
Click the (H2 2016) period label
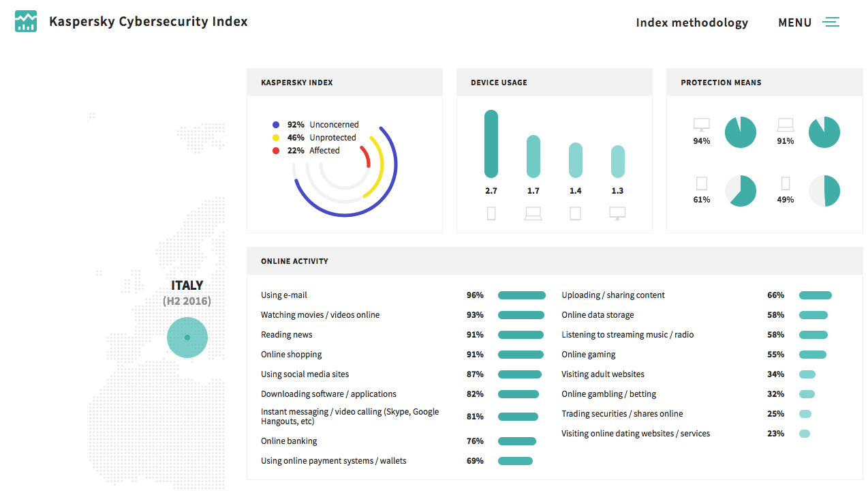[x=187, y=301]
